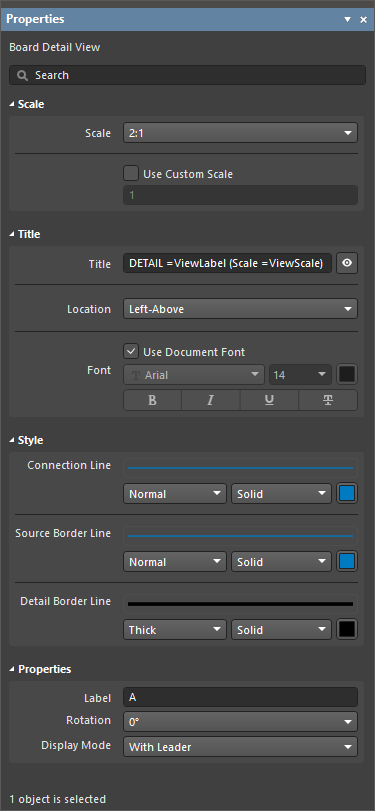Click the search magnifier icon

[22, 76]
